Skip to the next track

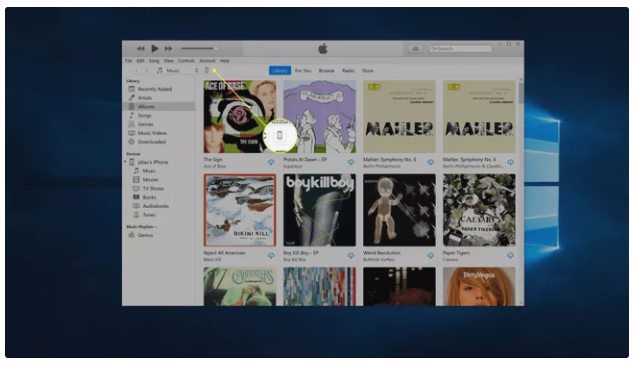[168, 48]
